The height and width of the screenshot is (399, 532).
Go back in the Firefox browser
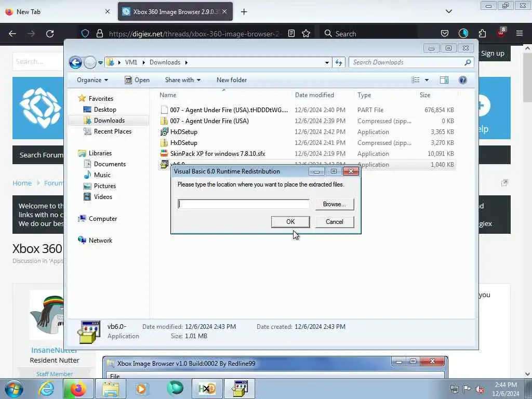[12, 34]
